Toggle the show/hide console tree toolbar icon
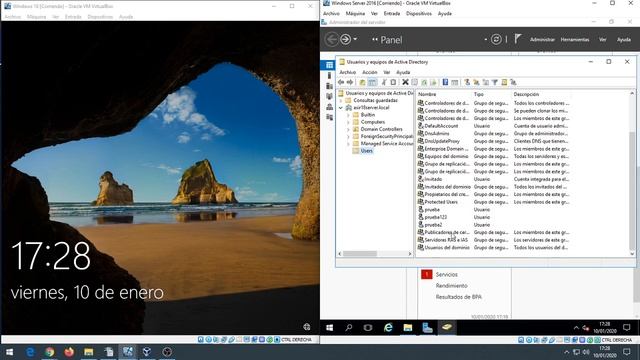Screen dimensions: 640x360 (372, 82)
